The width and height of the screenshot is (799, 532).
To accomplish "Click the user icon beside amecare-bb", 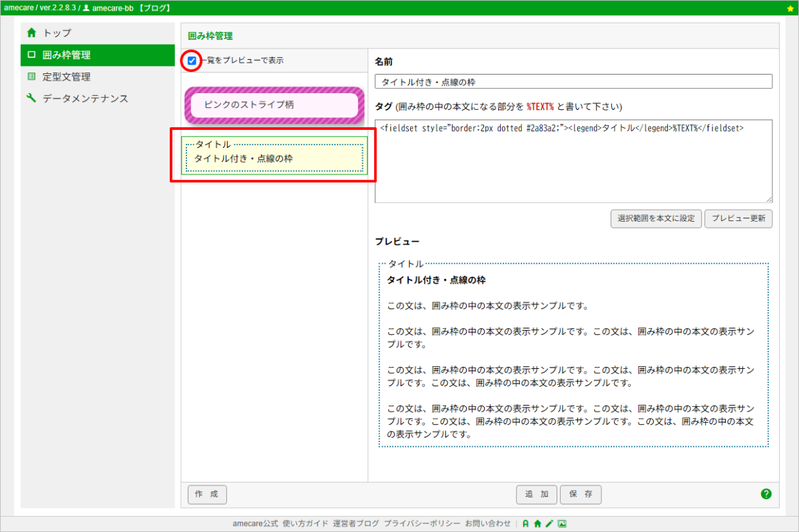I will [86, 8].
